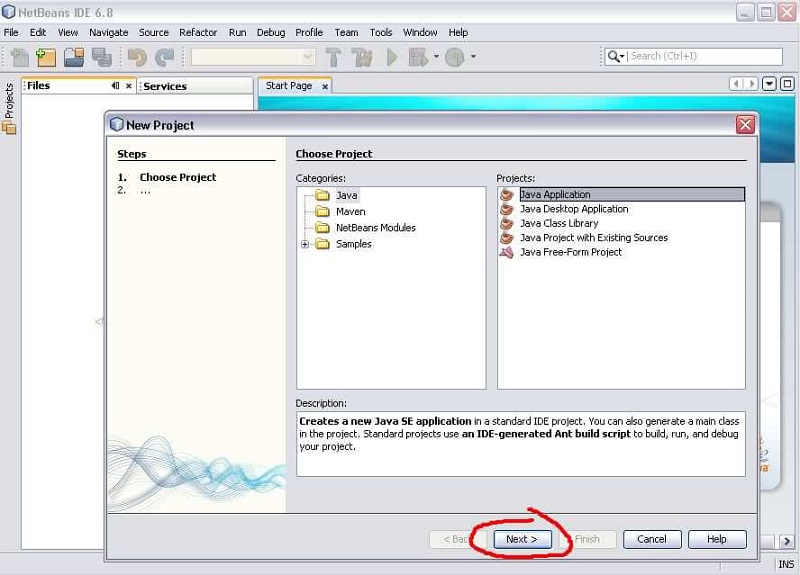Click the New Project toolbar icon

pos(46,57)
